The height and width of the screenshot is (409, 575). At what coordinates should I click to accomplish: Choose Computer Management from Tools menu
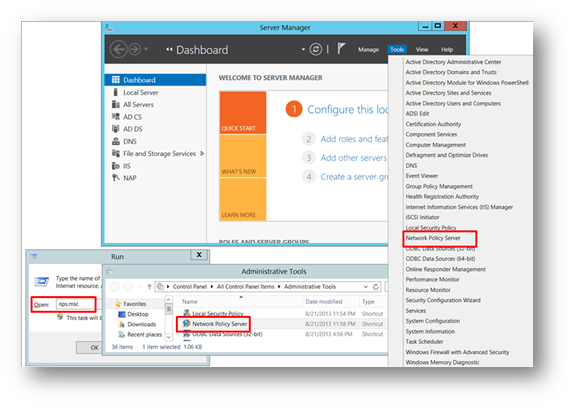435,145
